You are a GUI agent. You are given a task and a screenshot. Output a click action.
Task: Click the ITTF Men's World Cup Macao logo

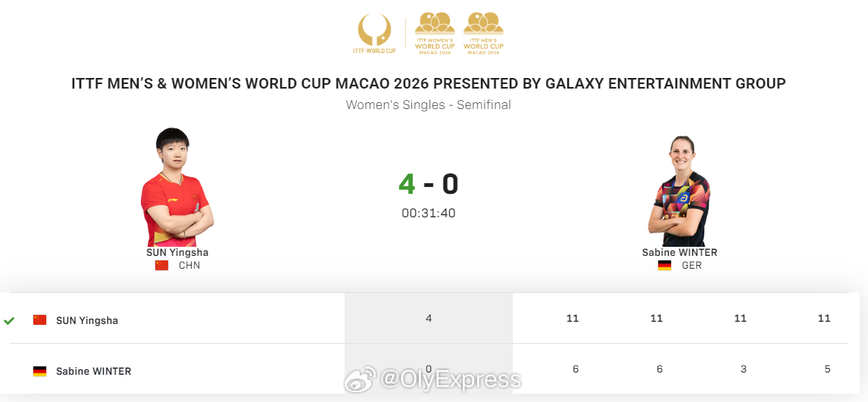(x=483, y=33)
